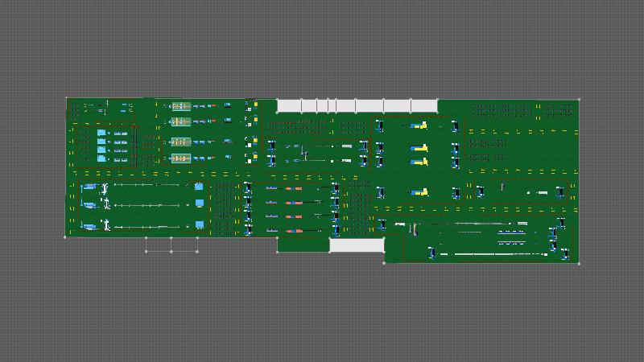Click the lowest yellow-and-blue machine

click(419, 192)
